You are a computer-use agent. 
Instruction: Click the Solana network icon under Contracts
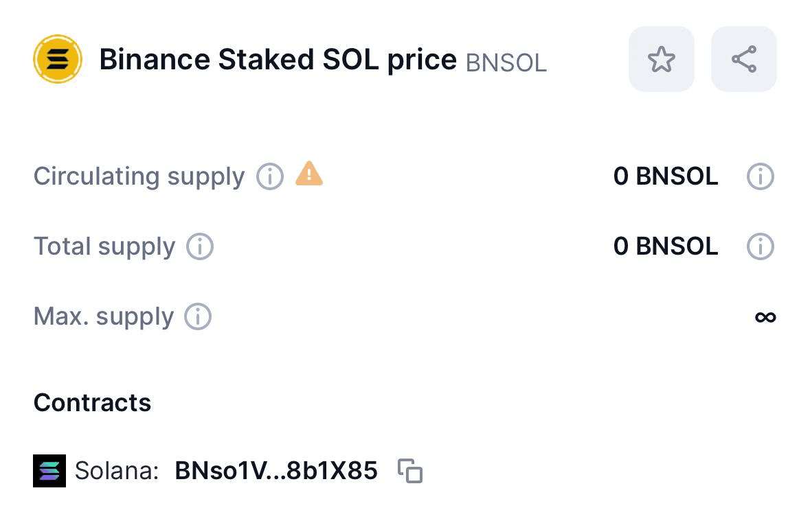coord(49,471)
